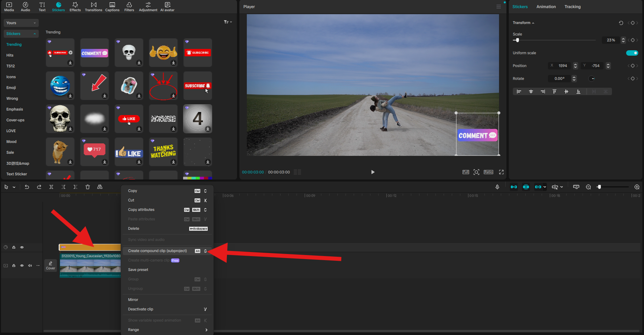Screen dimensions: 644x335
Task: Open the AI avatar panel
Action: point(167,7)
